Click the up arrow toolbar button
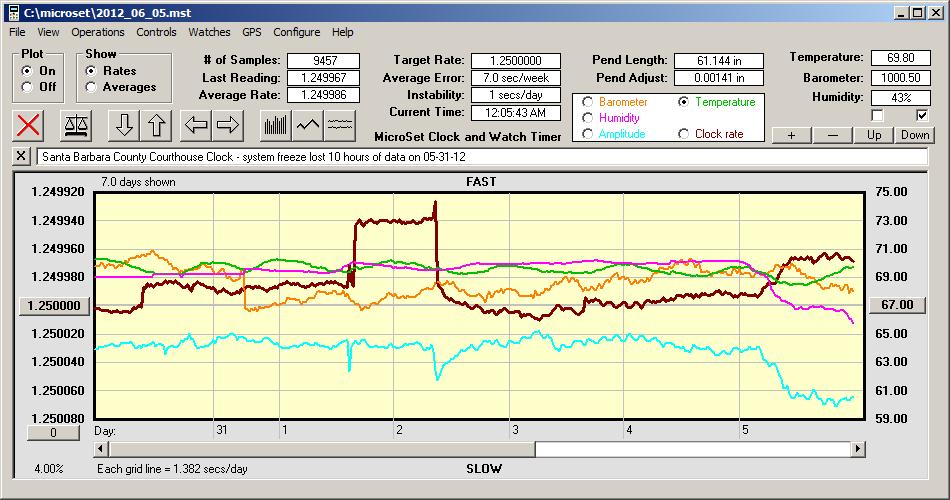The height and width of the screenshot is (500, 950). (x=156, y=125)
